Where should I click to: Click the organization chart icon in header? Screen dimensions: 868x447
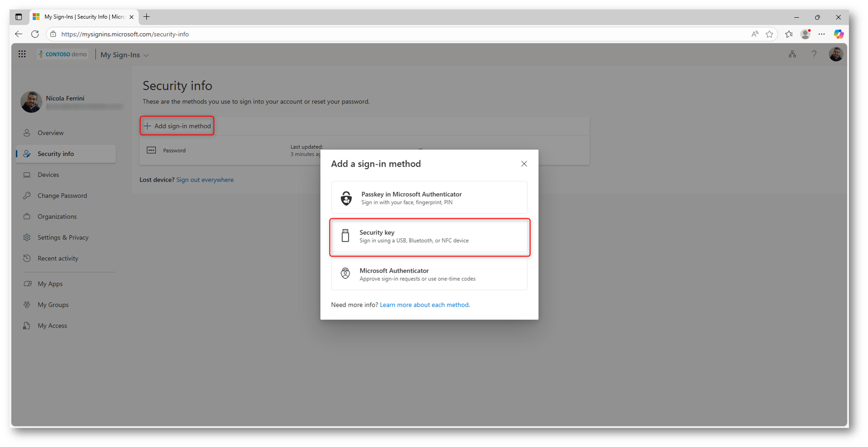pos(792,54)
